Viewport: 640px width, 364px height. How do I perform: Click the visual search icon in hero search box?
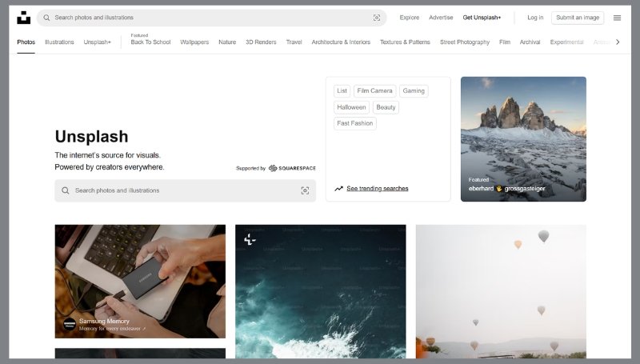[305, 190]
